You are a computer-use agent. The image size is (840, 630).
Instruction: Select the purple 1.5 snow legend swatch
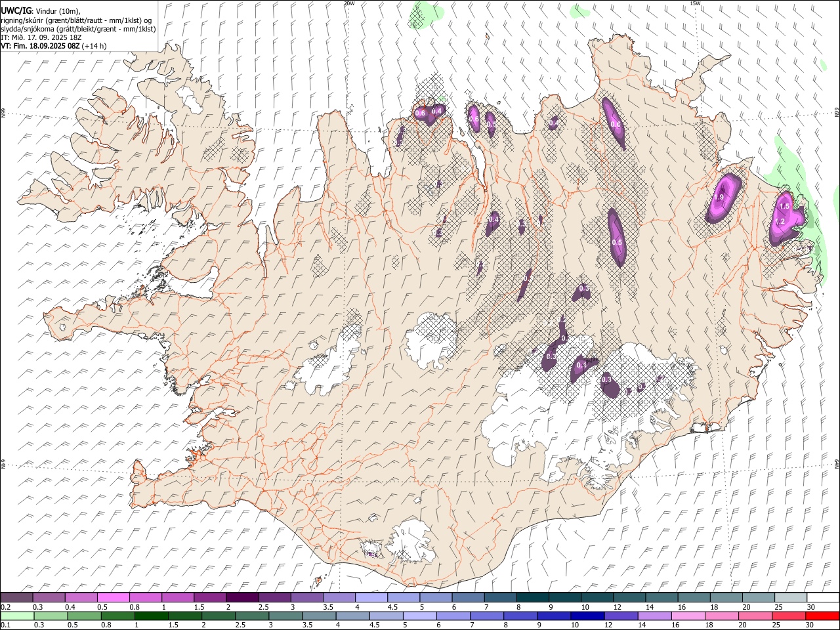coord(209,597)
